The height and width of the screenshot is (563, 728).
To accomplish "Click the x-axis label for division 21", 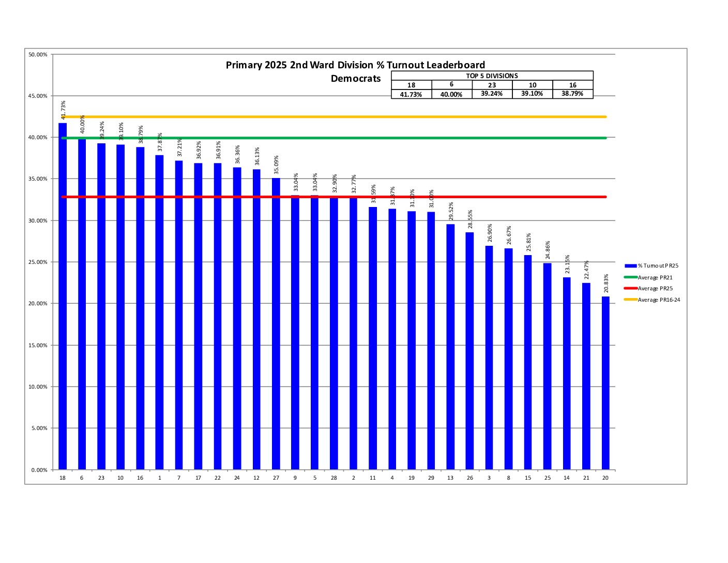I will [x=586, y=478].
